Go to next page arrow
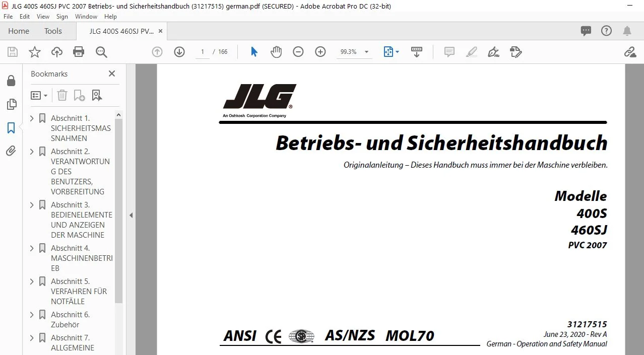This screenshot has height=355, width=644. [x=179, y=52]
